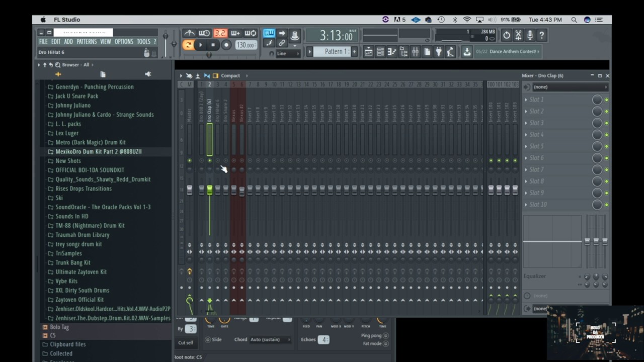Screen dimensions: 644x362
Task: Open the Channel rack icon
Action: click(x=380, y=51)
